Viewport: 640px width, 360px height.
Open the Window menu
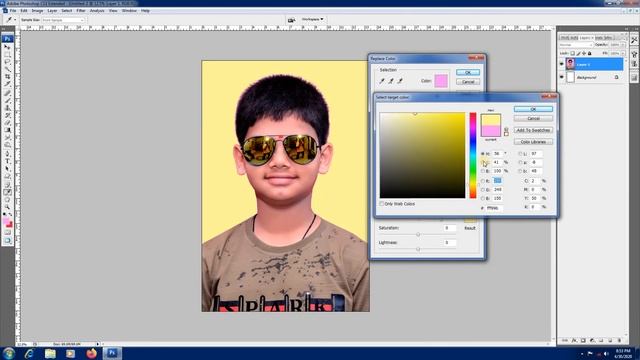click(129, 11)
